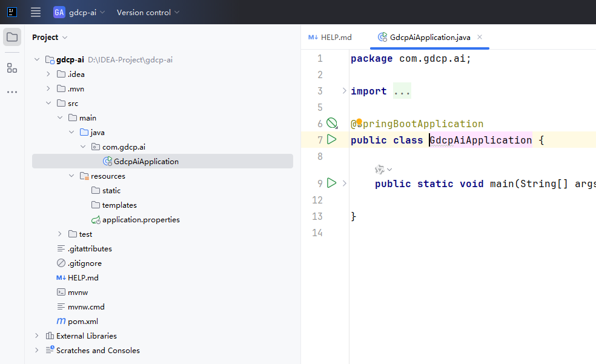This screenshot has height=364, width=596.
Task: Expand External Libraries node
Action: (37, 336)
